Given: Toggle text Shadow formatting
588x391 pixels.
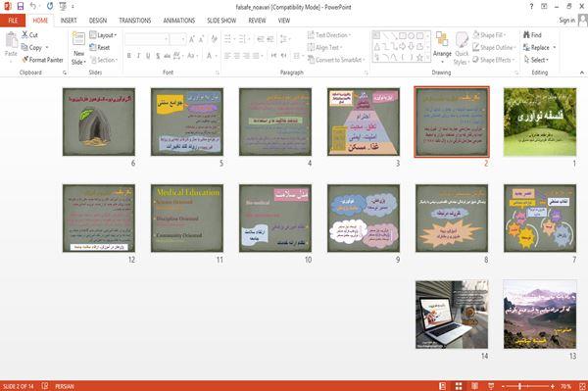Looking at the screenshot, I should (158, 56).
